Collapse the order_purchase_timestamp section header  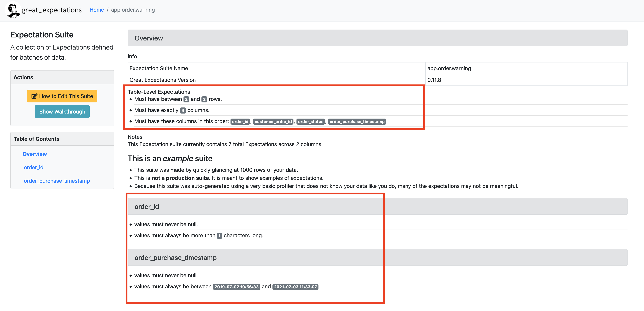click(x=377, y=257)
